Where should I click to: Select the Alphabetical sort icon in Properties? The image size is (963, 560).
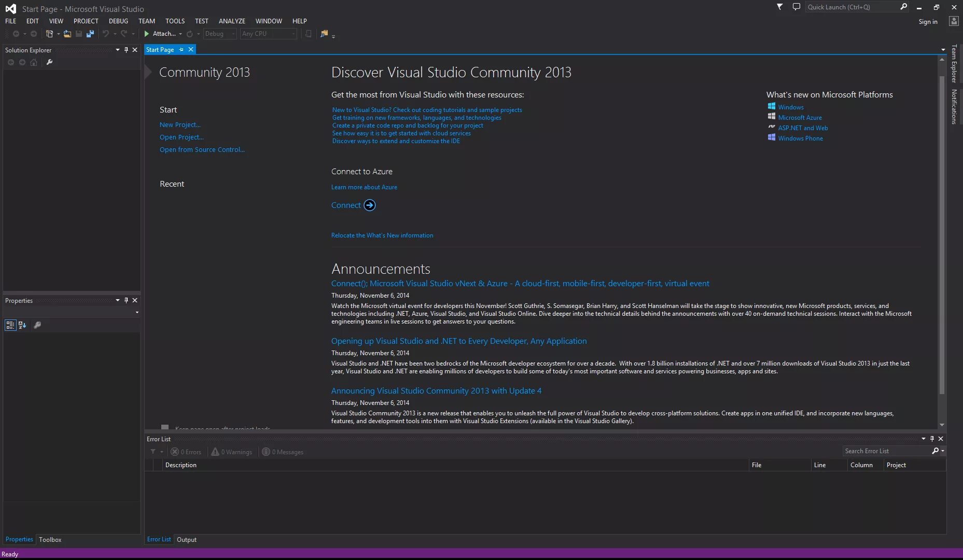(22, 325)
